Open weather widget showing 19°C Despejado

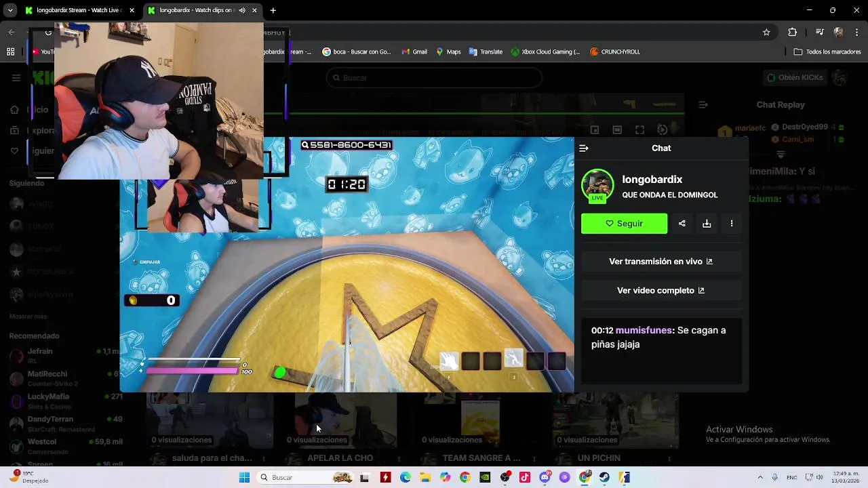click(x=31, y=477)
